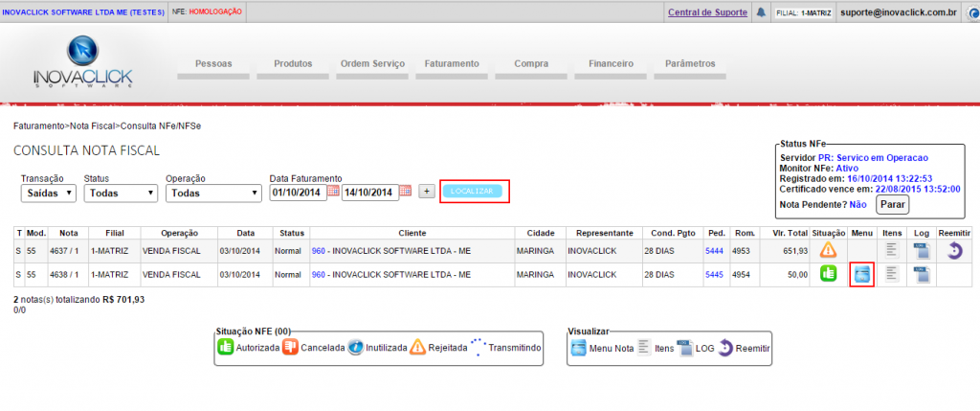The width and height of the screenshot is (980, 411).
Task: Expand the Operação dropdown filter
Action: coord(212,193)
